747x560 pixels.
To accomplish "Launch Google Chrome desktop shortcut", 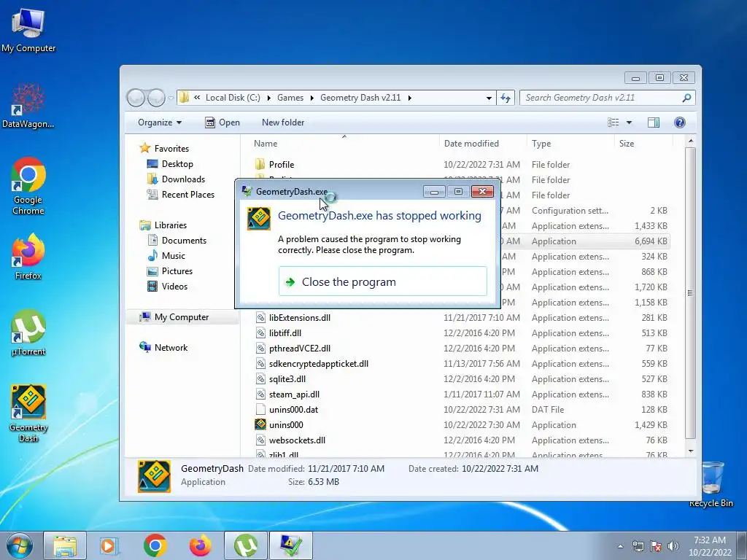I will coord(28,186).
